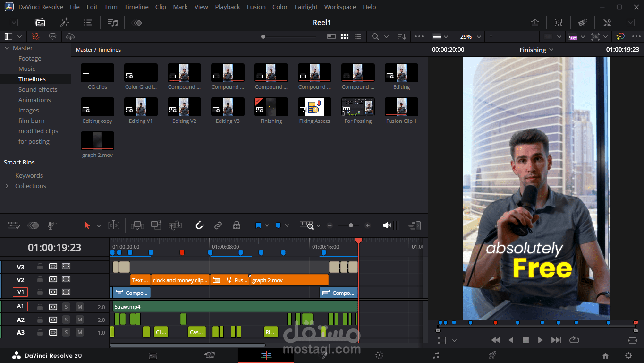Select the Sound effects bin

coord(38,89)
